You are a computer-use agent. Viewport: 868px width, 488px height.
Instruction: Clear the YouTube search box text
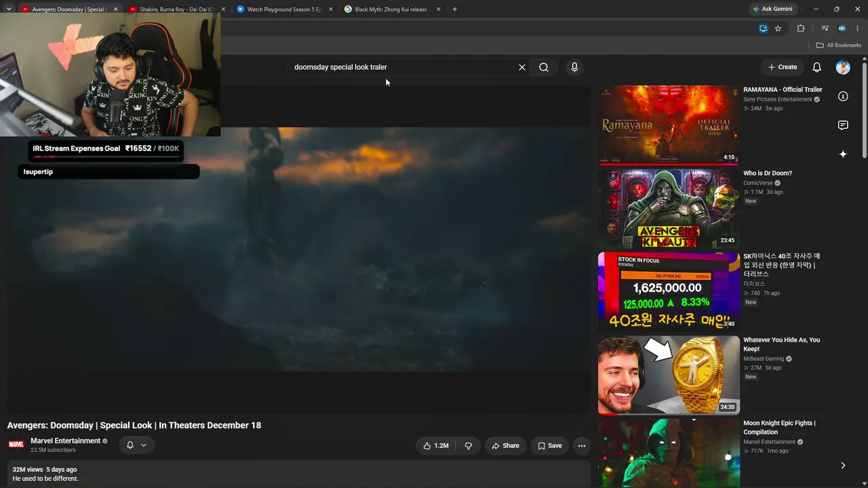tap(522, 67)
